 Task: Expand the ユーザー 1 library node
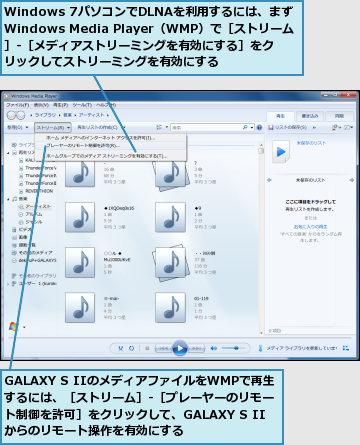click(8, 284)
